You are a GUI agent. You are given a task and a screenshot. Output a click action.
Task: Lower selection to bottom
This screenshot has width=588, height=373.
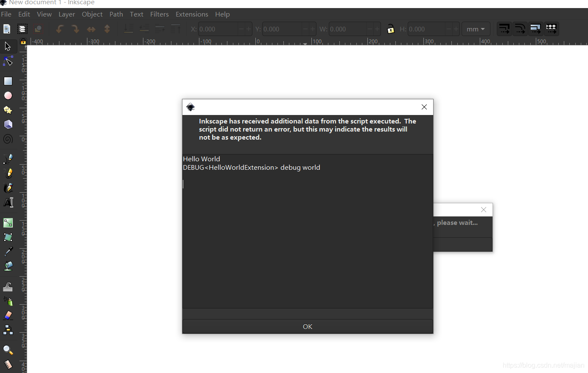click(128, 29)
